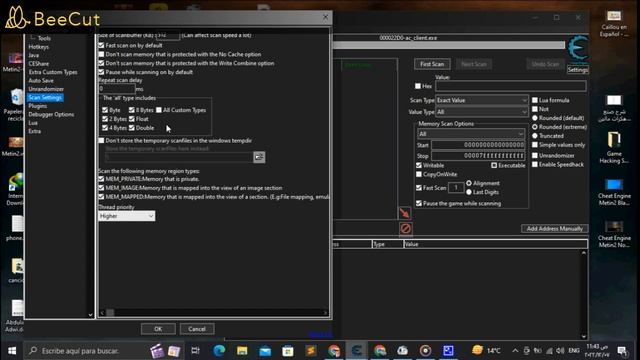The width and height of the screenshot is (640, 360).
Task: Click the volume icon in system tray
Action: pos(560,351)
